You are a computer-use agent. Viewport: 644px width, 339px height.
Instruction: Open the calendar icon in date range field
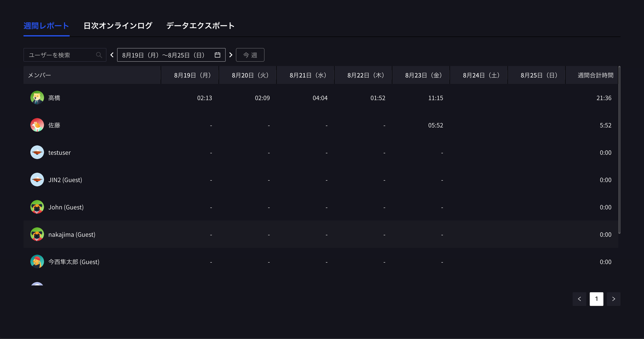(217, 55)
